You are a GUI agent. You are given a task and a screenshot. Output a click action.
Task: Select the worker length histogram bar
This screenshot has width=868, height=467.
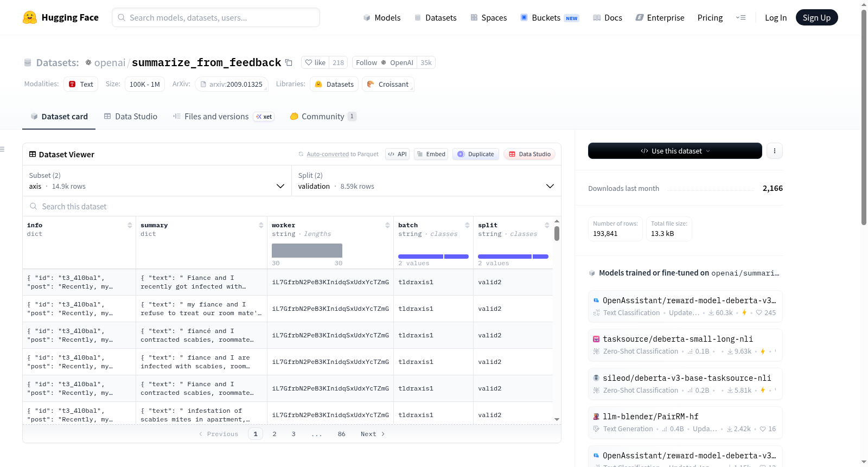(307, 251)
